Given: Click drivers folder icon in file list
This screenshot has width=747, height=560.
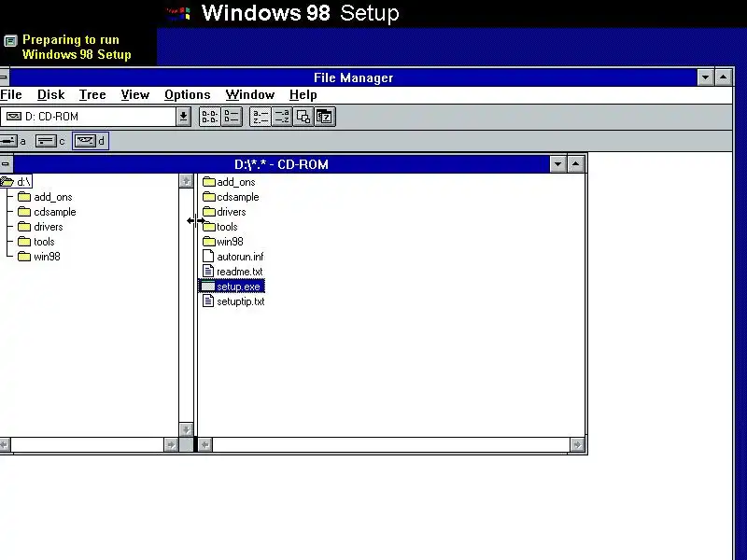Looking at the screenshot, I should (208, 212).
